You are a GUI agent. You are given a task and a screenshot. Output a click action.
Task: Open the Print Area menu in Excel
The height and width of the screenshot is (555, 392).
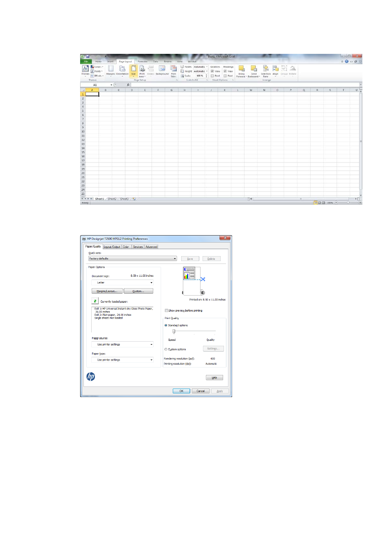142,71
